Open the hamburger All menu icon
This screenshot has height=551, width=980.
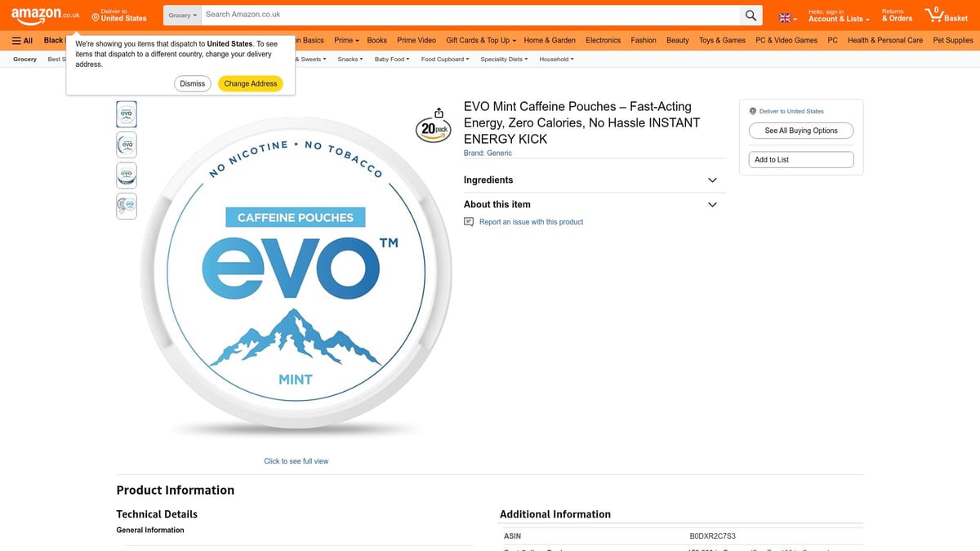(x=15, y=39)
